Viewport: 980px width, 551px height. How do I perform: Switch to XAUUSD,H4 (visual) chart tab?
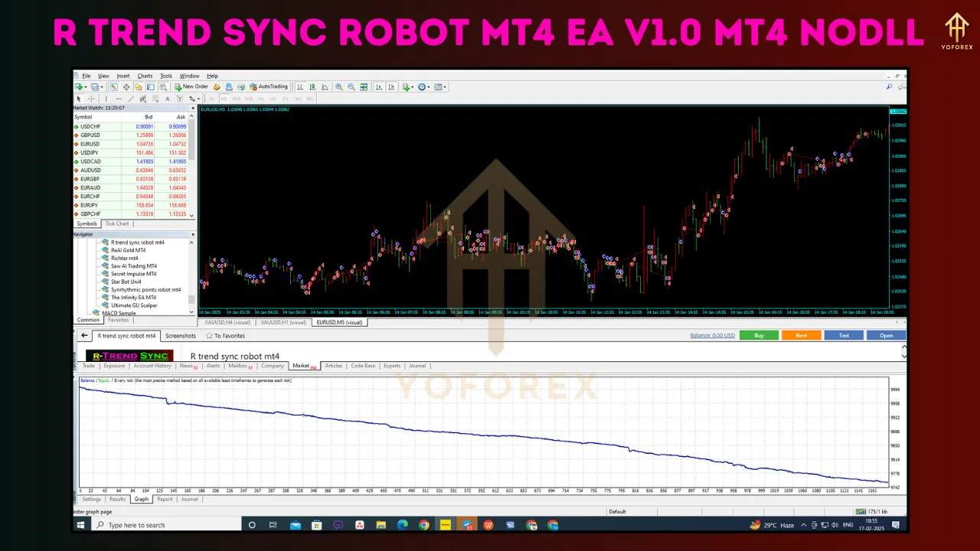coord(227,322)
